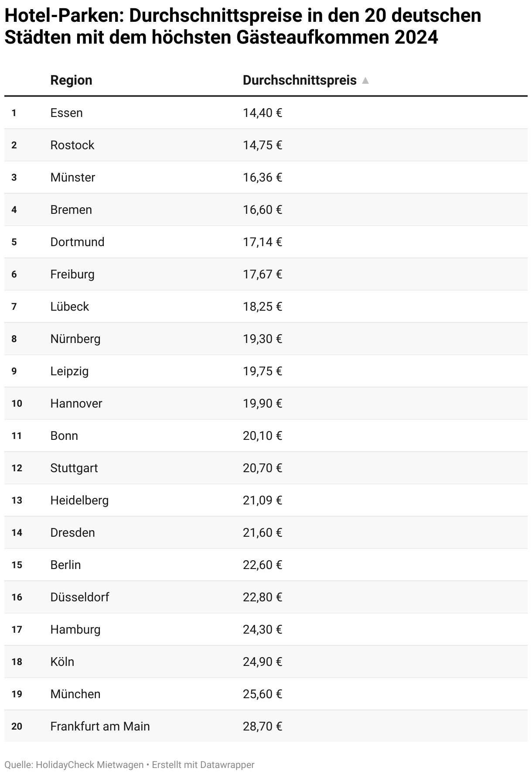The image size is (532, 775).
Task: Click the sort arrow beside Durchschnittspreis
Action: click(x=365, y=81)
